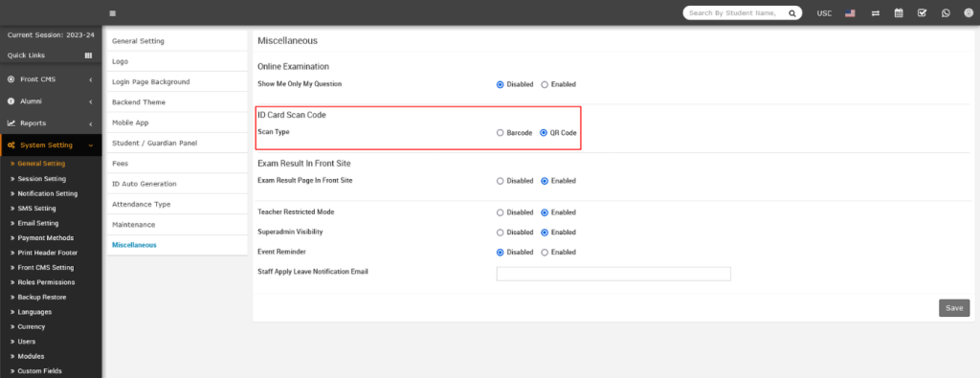Enable Event Reminder radio option
980x378 pixels.
click(545, 253)
